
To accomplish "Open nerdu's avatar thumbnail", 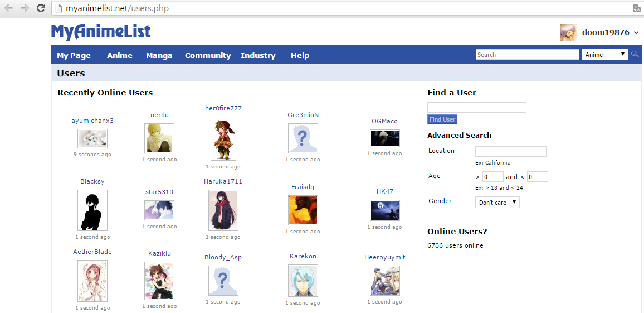I will click(159, 138).
